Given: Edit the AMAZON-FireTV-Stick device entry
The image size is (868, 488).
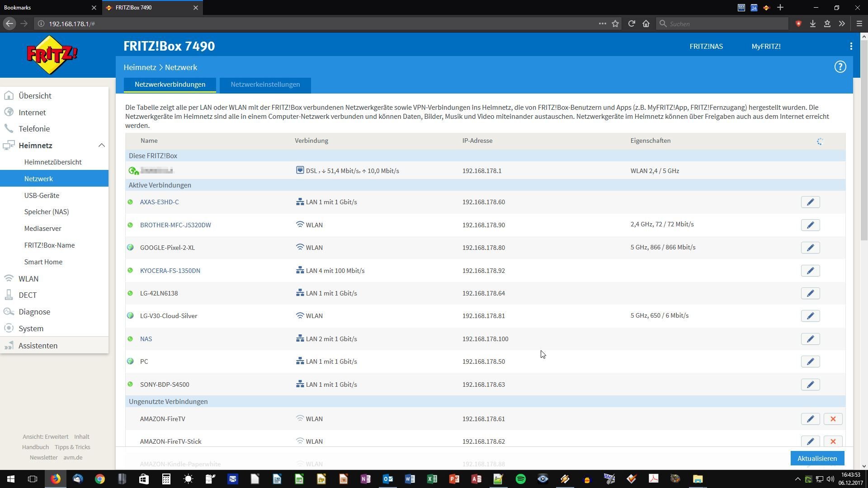Looking at the screenshot, I should pos(810,441).
